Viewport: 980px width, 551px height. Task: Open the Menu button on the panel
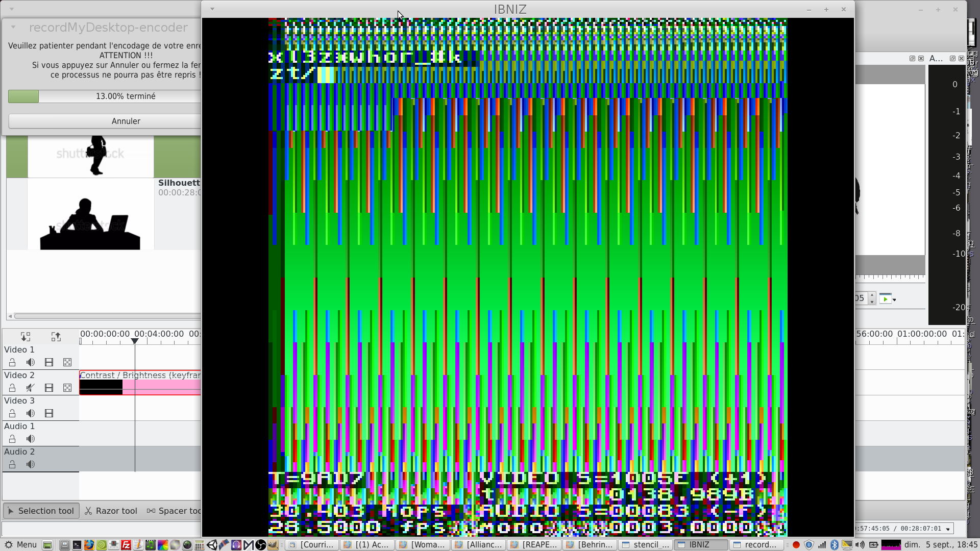coord(20,545)
